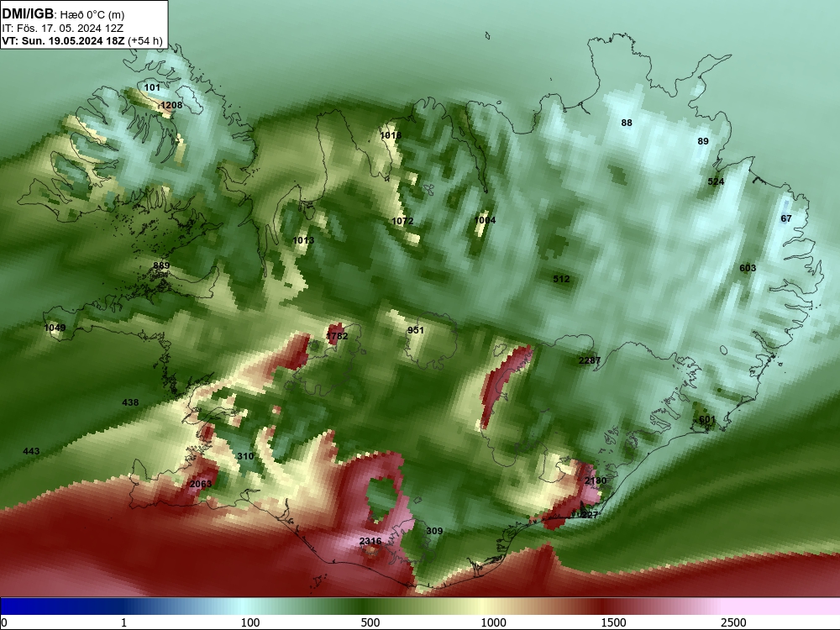Click the 500 label on the color scale
The image size is (840, 630).
click(x=370, y=622)
